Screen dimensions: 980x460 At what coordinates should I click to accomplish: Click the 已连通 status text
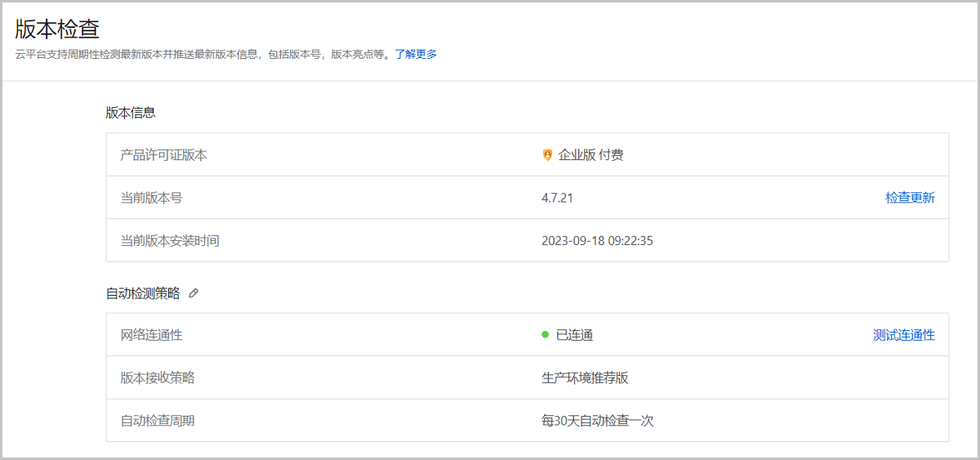coord(574,335)
